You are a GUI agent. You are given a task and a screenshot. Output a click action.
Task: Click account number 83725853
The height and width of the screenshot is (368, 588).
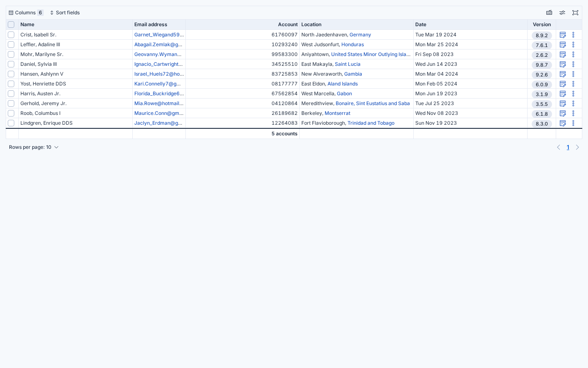click(x=285, y=74)
